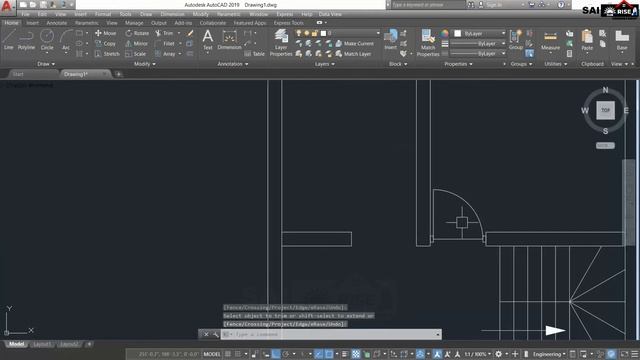Activate the Fillet tool

(165, 43)
